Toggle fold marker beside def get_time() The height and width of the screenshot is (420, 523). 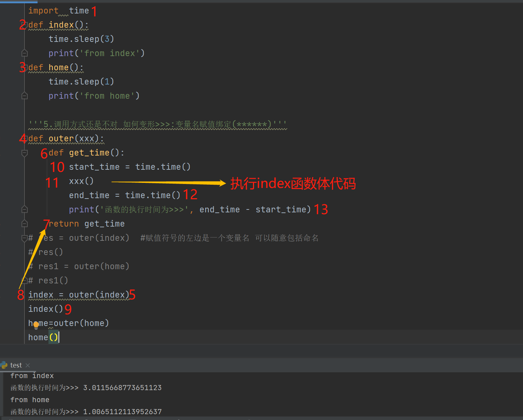[x=24, y=153]
